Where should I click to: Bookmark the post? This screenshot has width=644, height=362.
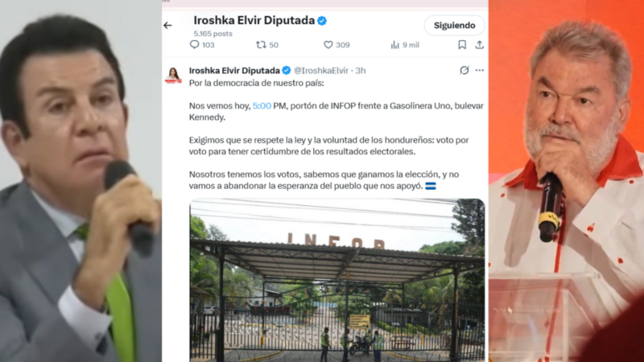pos(462,45)
